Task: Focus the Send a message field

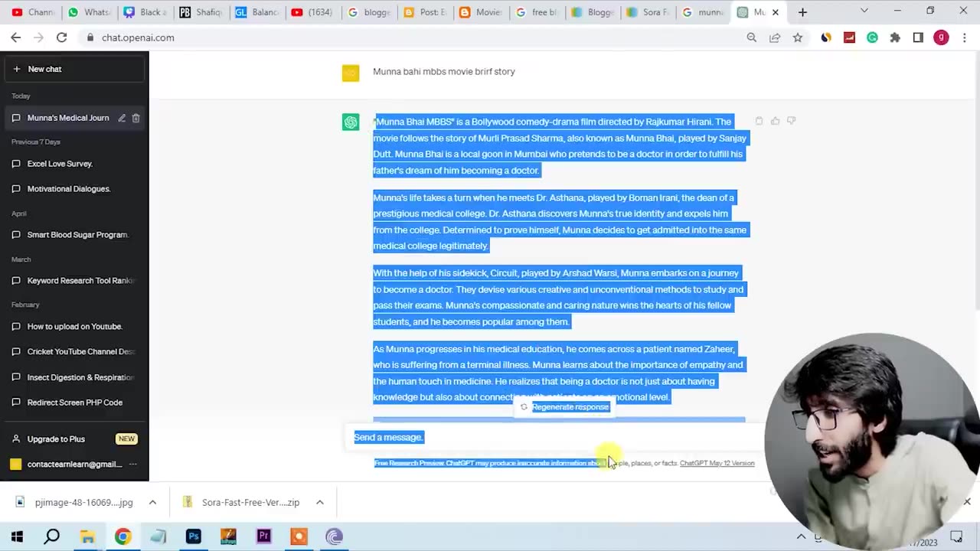Action: point(555,437)
